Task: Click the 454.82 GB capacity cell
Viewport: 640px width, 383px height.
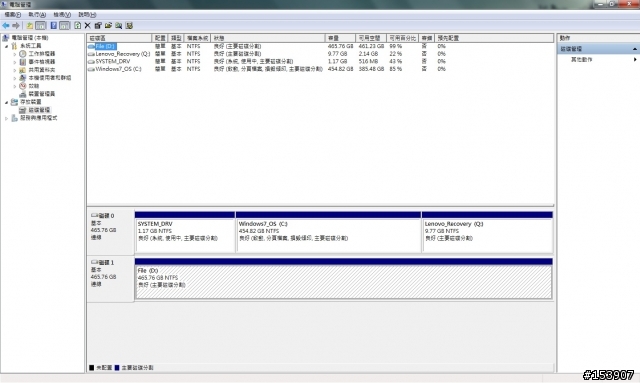Action: (340, 69)
